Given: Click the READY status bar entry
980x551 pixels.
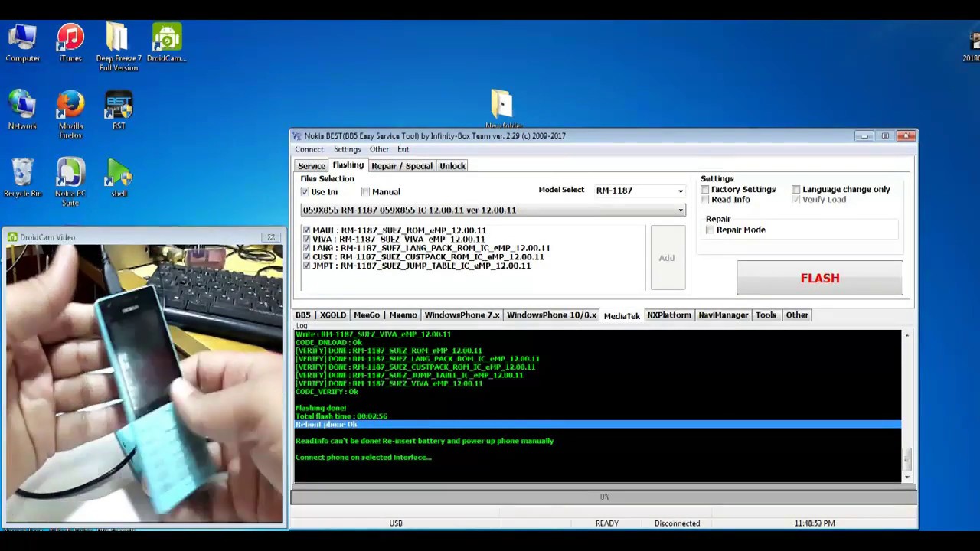Looking at the screenshot, I should [x=607, y=523].
